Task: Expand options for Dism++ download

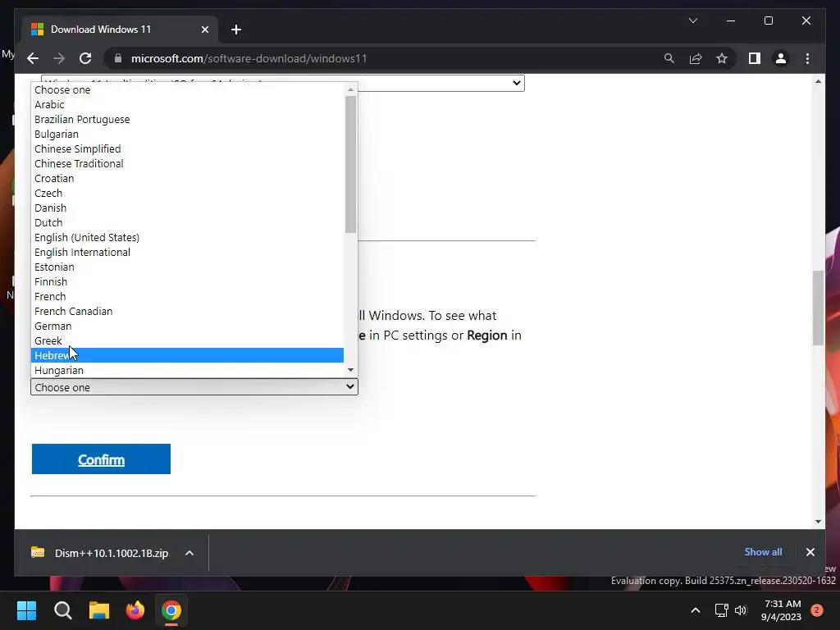Action: tap(189, 553)
